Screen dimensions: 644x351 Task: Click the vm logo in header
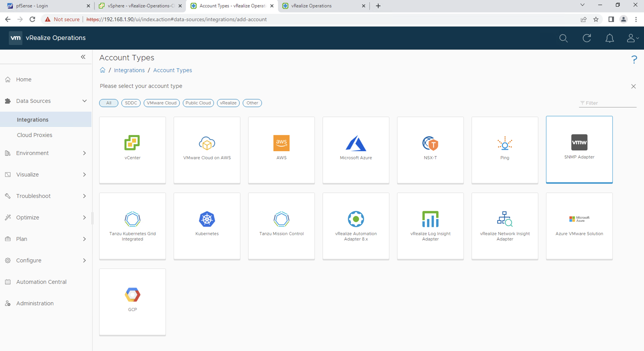pos(16,38)
